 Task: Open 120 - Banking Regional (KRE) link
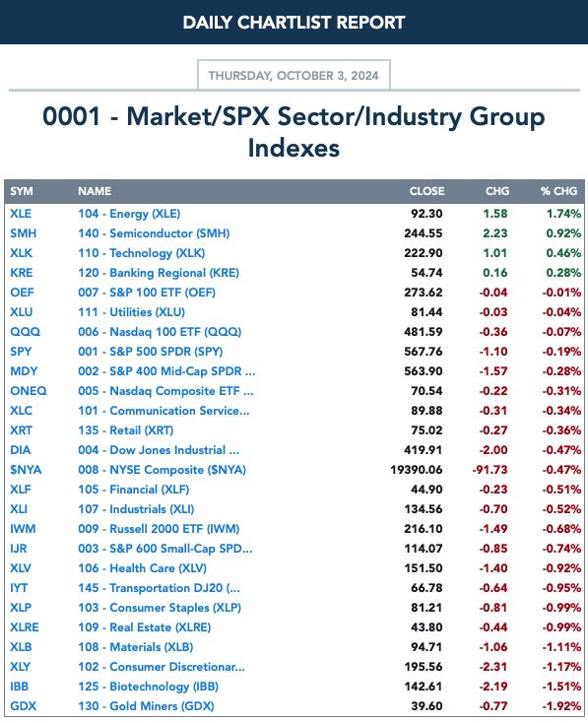159,273
